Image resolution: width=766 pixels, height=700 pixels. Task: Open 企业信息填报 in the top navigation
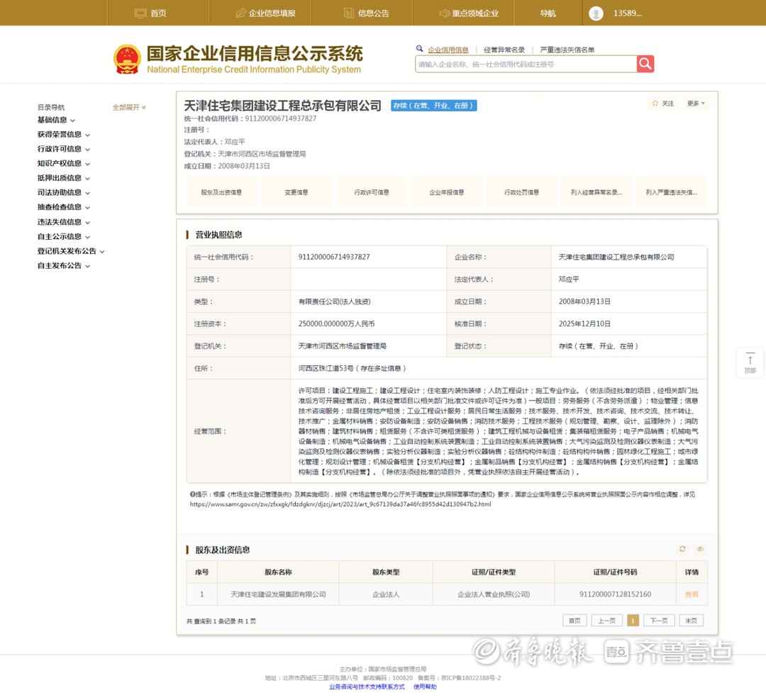point(266,13)
